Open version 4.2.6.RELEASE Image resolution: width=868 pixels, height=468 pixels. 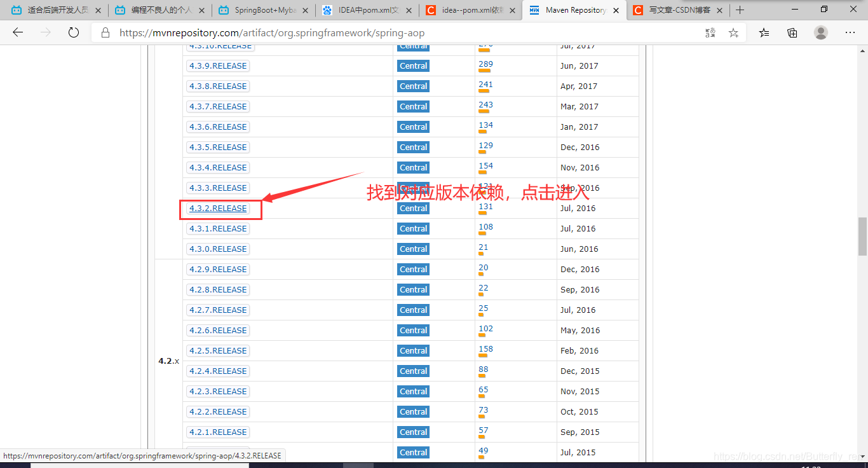218,330
